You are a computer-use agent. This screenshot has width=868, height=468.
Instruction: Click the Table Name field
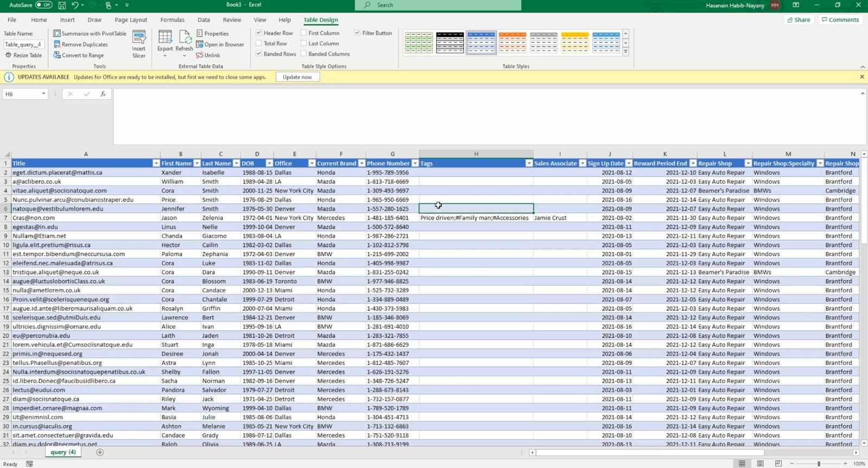pos(24,45)
